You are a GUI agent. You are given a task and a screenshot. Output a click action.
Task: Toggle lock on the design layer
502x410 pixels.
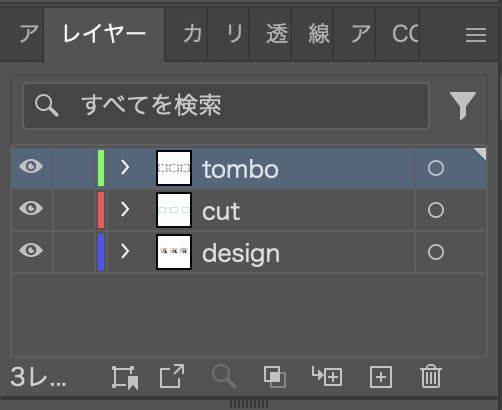[74, 252]
